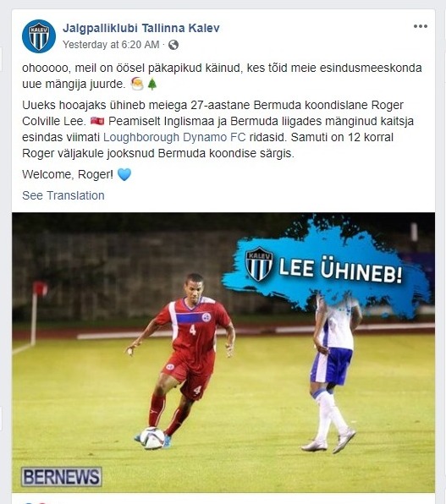Screen dimensions: 446x504
Task: Click the player in white kit
Action: point(333,373)
